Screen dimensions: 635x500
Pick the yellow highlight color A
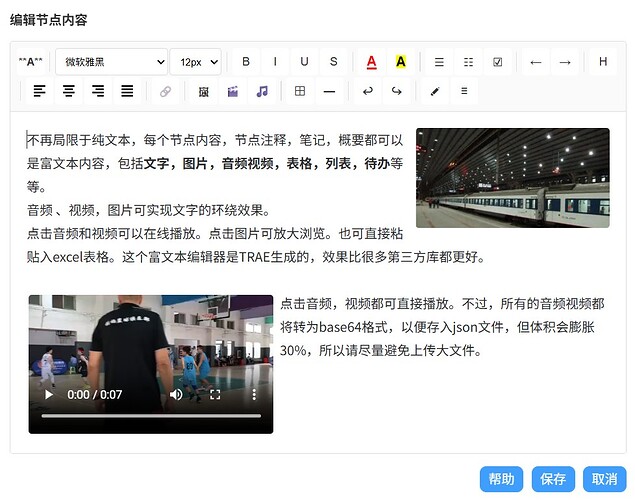(401, 62)
